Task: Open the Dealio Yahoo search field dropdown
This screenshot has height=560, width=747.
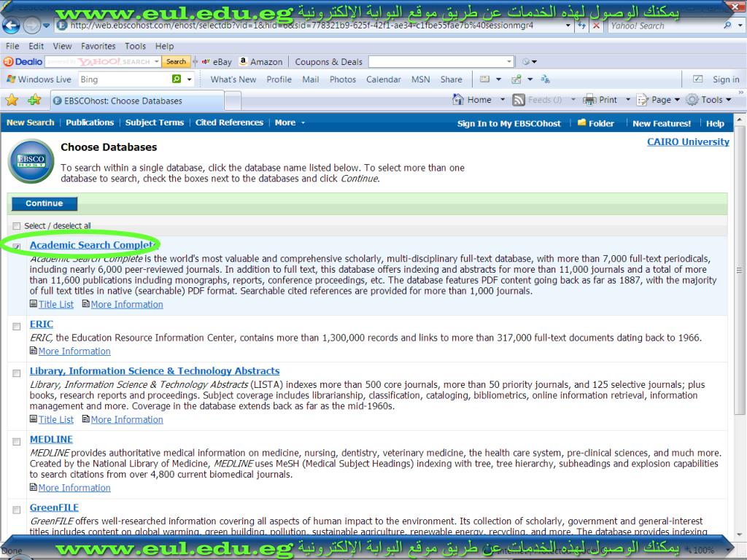Action: pos(156,61)
